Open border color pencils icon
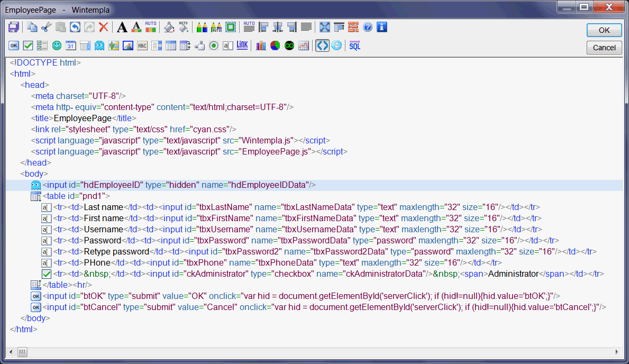This screenshot has height=364, width=629. coord(202,28)
